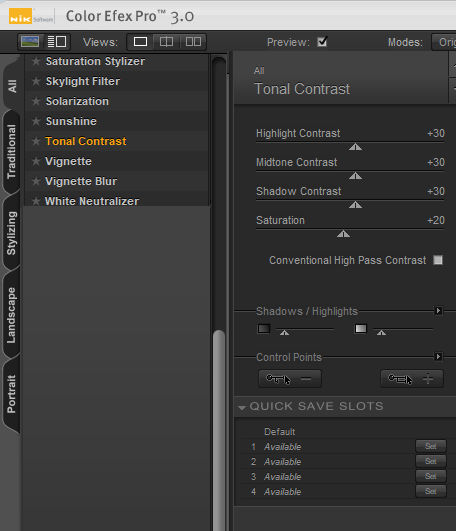Favorite the Skylight Filter star

36,81
